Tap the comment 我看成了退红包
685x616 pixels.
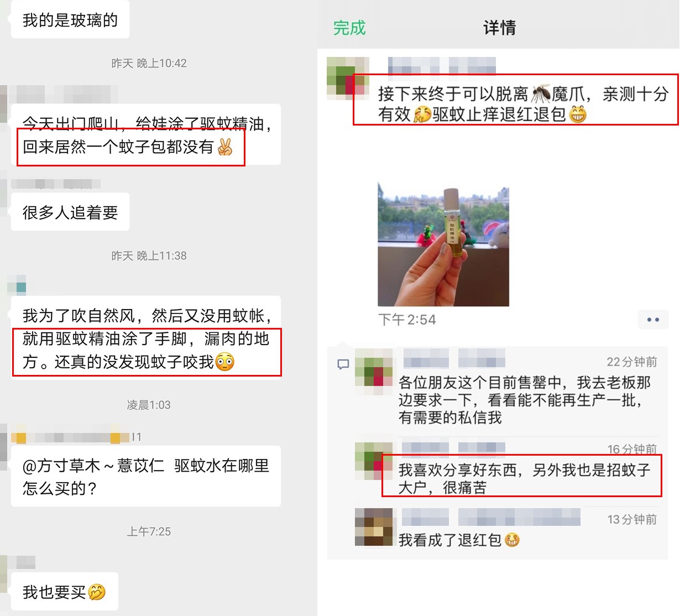click(459, 540)
